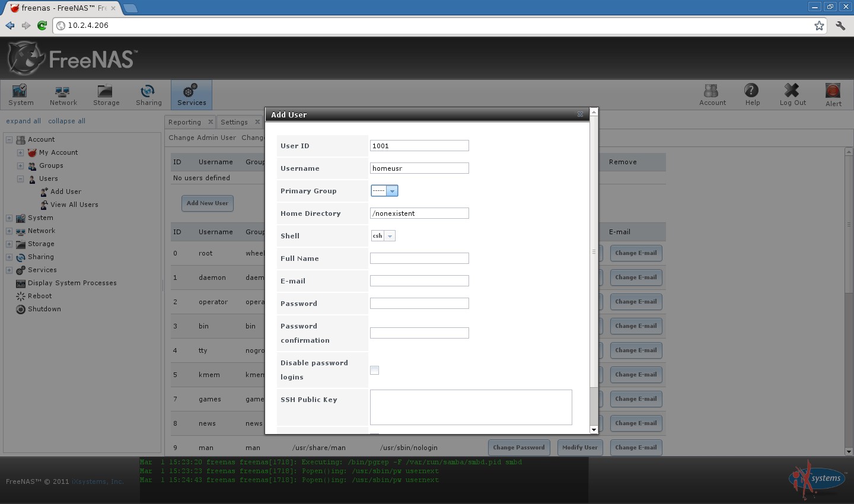Select the Services toolbar icon
Image resolution: width=854 pixels, height=504 pixels.
191,94
